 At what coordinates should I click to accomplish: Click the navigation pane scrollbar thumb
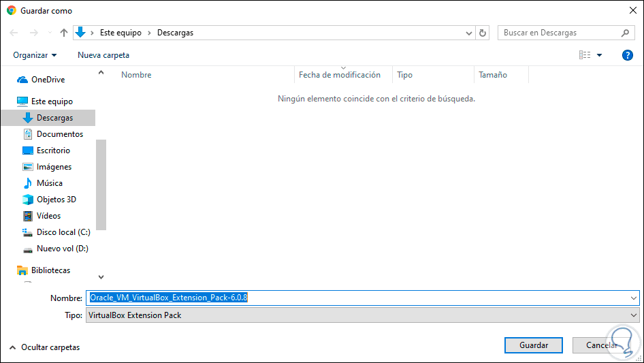point(101,185)
